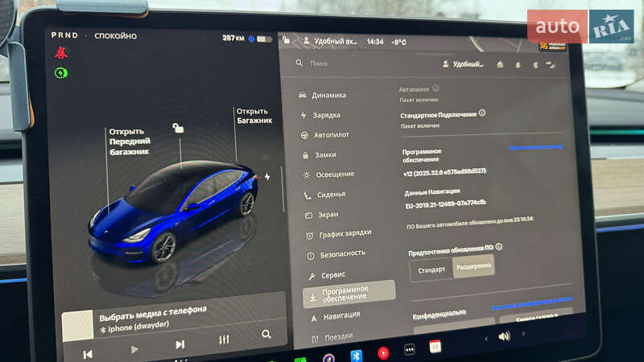Tap the lock icon in the top status bar

coord(287,39)
